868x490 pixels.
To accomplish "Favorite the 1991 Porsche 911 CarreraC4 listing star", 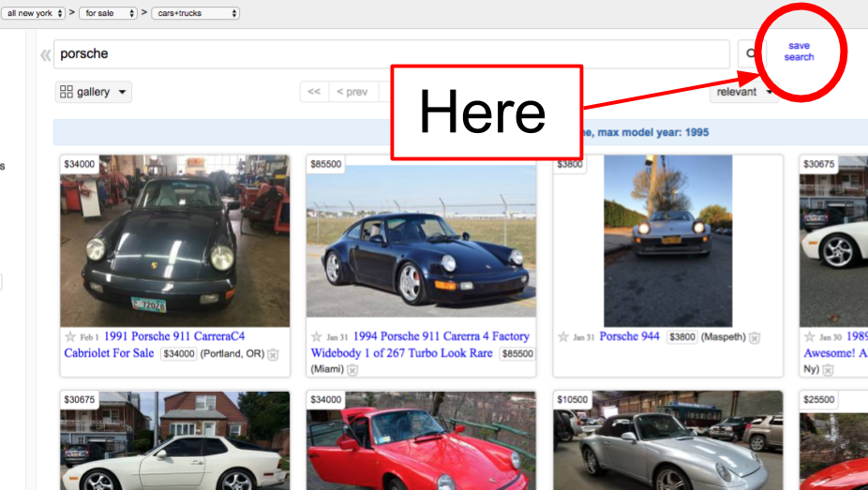I will [x=69, y=336].
